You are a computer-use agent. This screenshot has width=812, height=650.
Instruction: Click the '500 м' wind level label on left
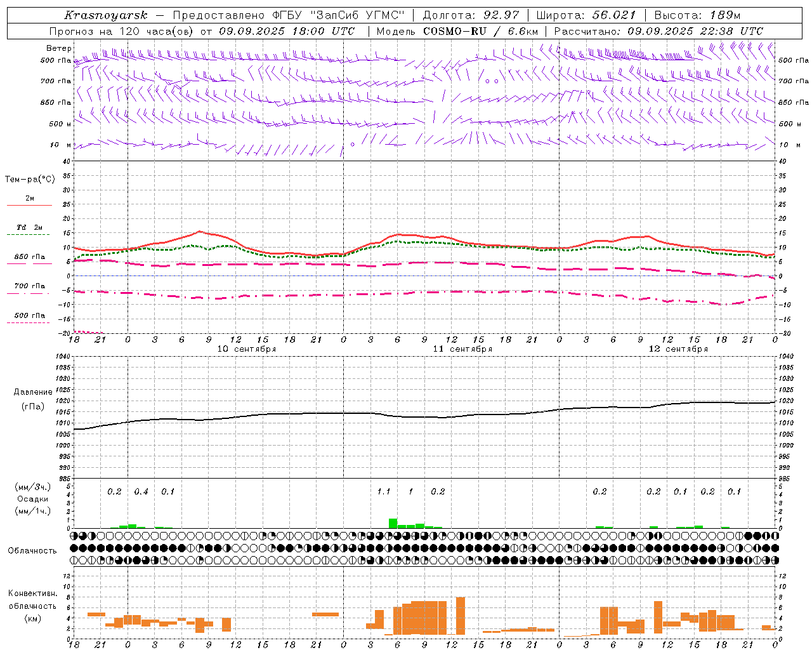click(x=60, y=124)
